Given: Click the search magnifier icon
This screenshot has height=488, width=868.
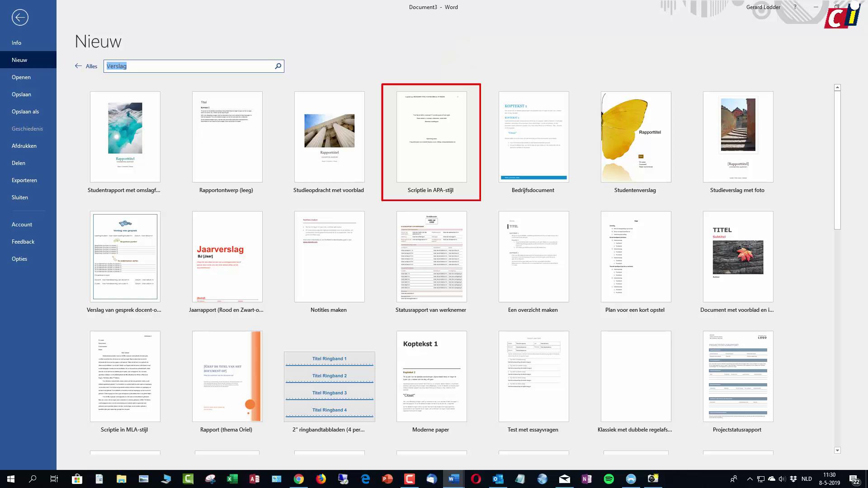Looking at the screenshot, I should tap(278, 66).
